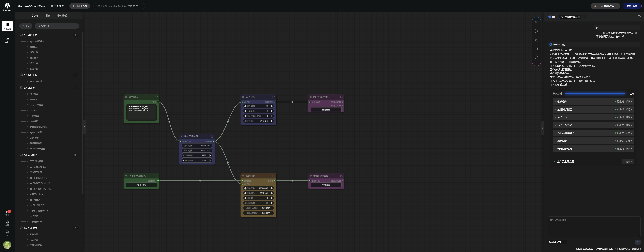This screenshot has width=644, height=252.
Task: Click the trash delete icon in canvas toolbar
Action: tap(536, 48)
